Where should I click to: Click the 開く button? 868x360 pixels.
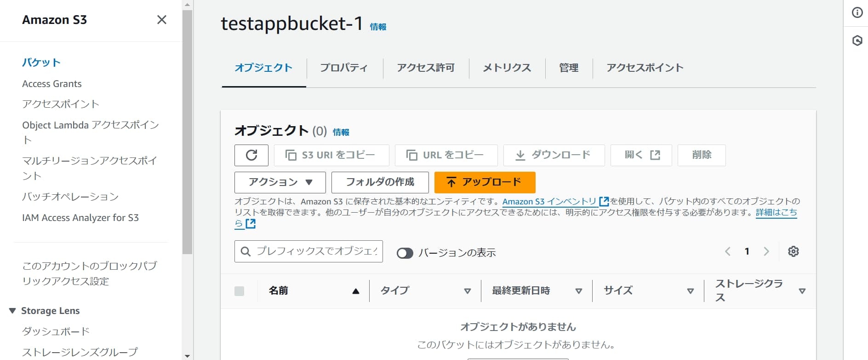[641, 155]
